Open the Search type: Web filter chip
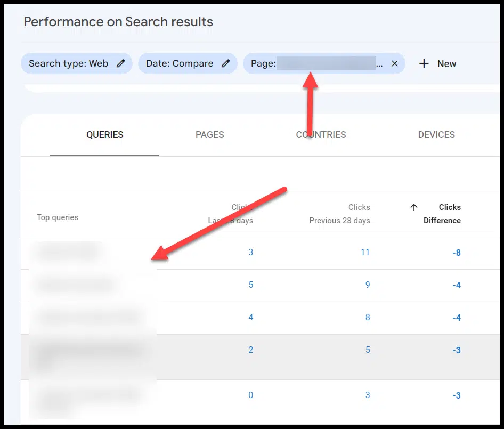Image resolution: width=504 pixels, height=429 pixels. coord(68,63)
